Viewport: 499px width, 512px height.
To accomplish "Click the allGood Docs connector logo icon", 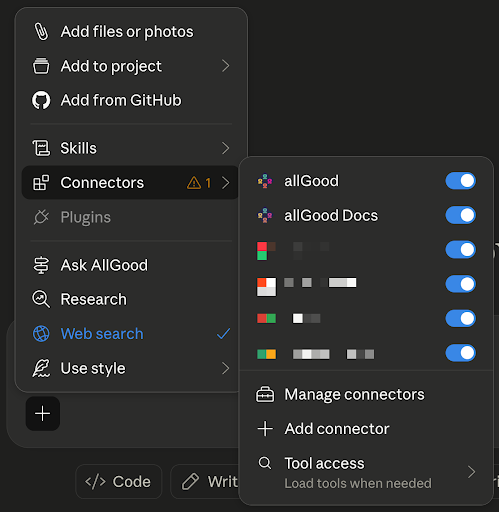I will (265, 215).
